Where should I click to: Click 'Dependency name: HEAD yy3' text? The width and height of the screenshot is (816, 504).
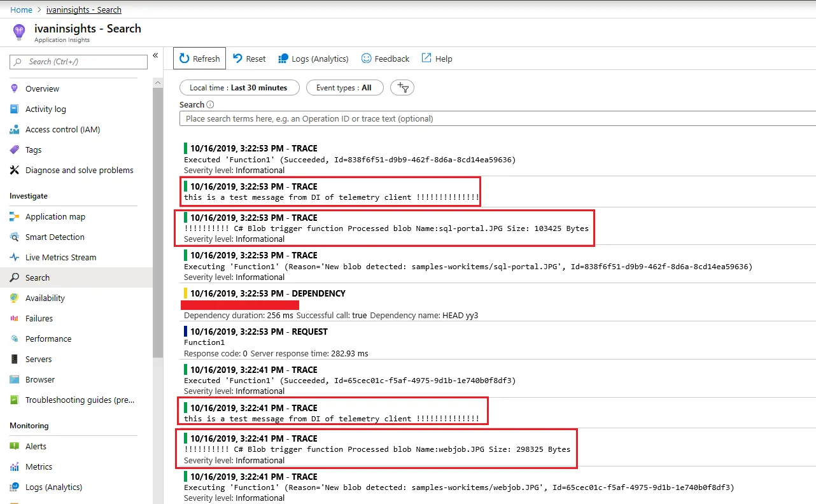[x=424, y=315]
